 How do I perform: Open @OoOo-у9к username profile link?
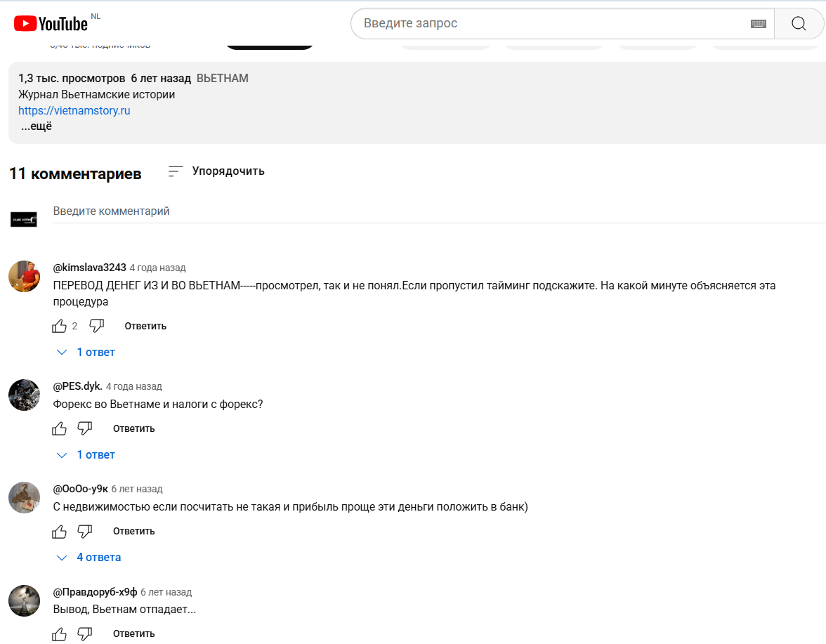(79, 488)
